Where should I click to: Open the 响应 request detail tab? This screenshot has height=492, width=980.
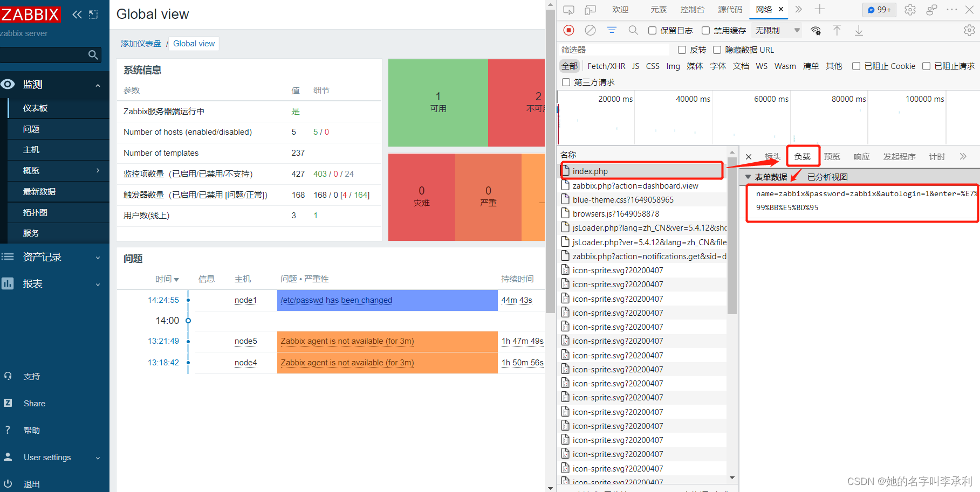(861, 156)
